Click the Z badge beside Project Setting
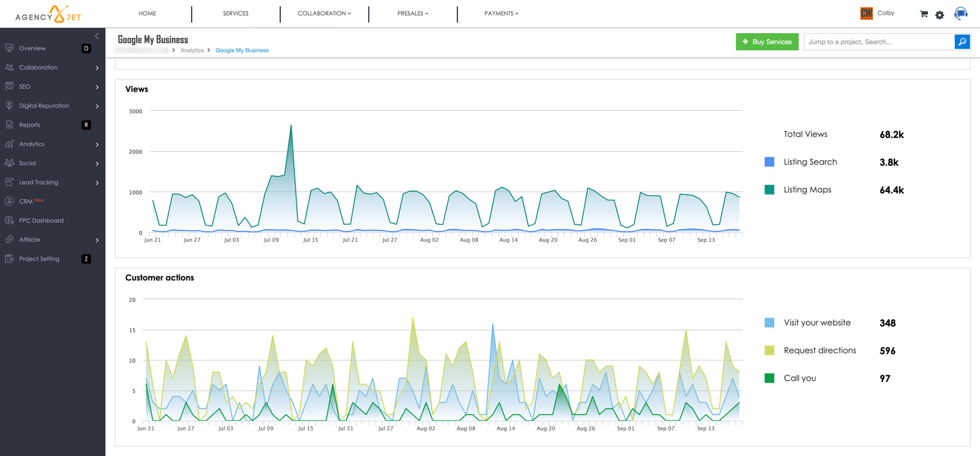 click(86, 259)
